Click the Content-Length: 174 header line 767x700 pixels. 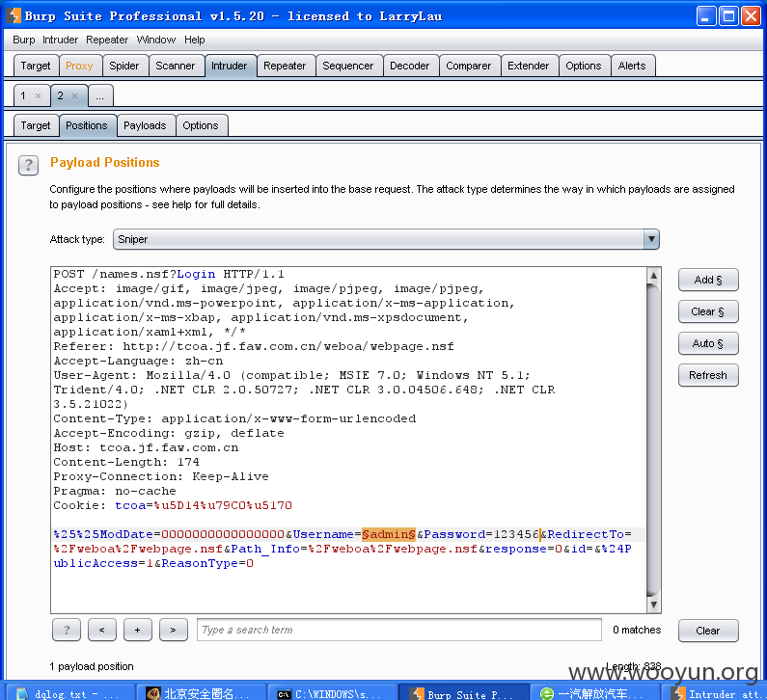[126, 462]
